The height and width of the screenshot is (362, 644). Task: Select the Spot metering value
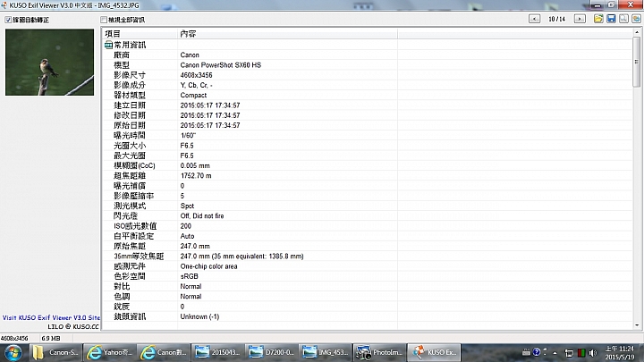click(x=187, y=206)
